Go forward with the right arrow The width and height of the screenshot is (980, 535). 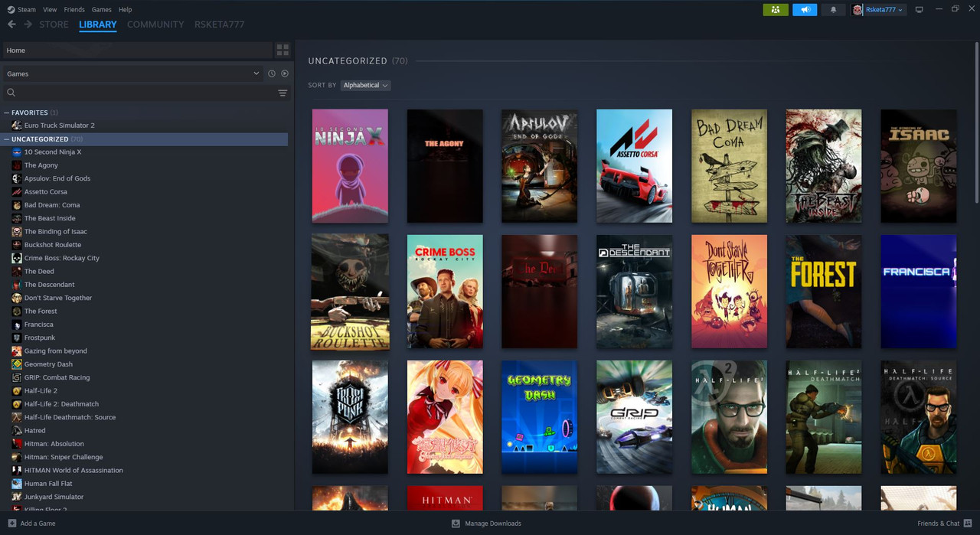click(x=28, y=24)
